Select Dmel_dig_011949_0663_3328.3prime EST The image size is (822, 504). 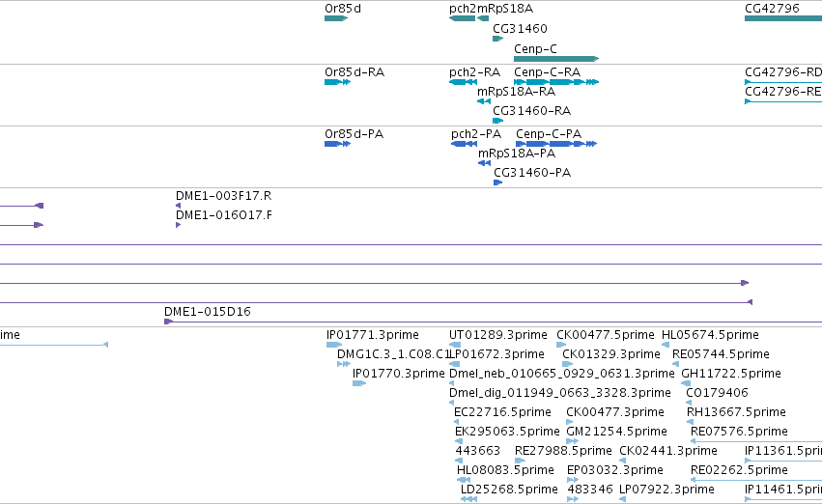click(451, 403)
